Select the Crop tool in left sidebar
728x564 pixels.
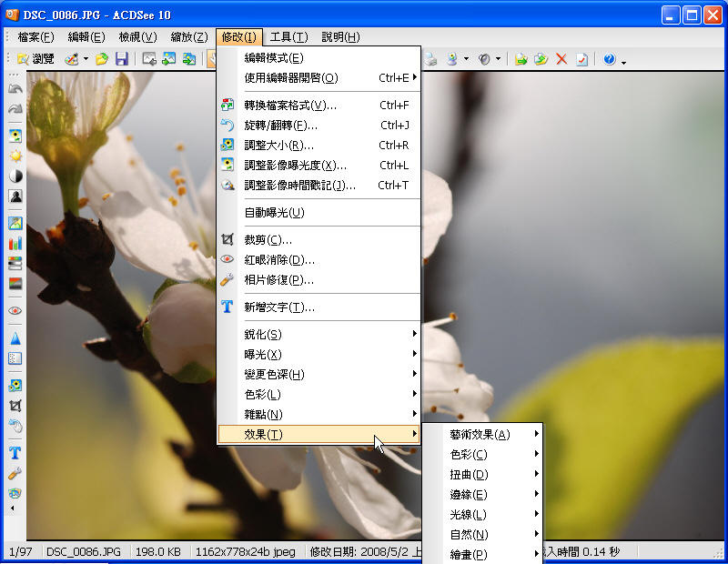[15, 406]
